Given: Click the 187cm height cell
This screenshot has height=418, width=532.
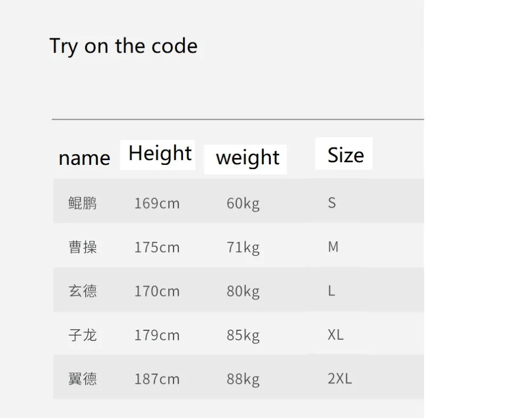Looking at the screenshot, I should (157, 379).
